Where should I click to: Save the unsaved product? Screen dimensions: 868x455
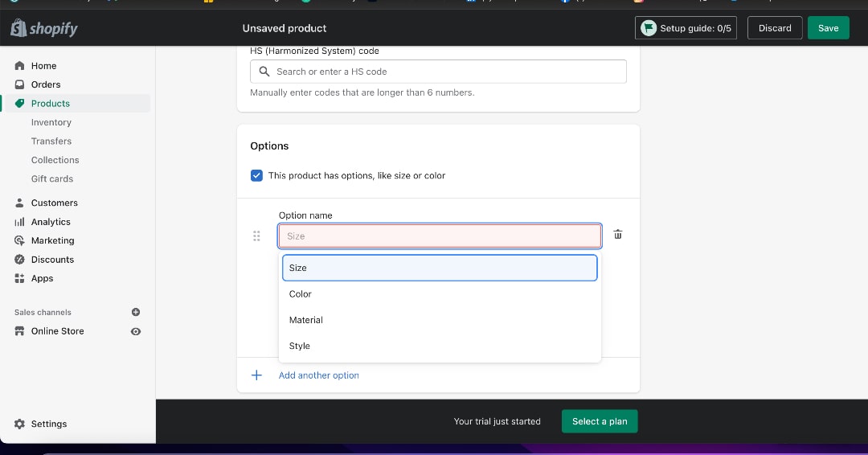pos(828,28)
